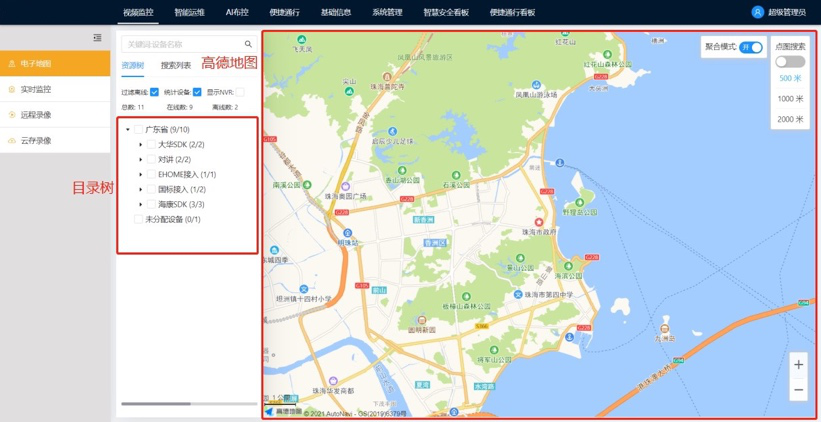Select the 2000 米 search radius
This screenshot has height=422, width=821.
(x=790, y=119)
